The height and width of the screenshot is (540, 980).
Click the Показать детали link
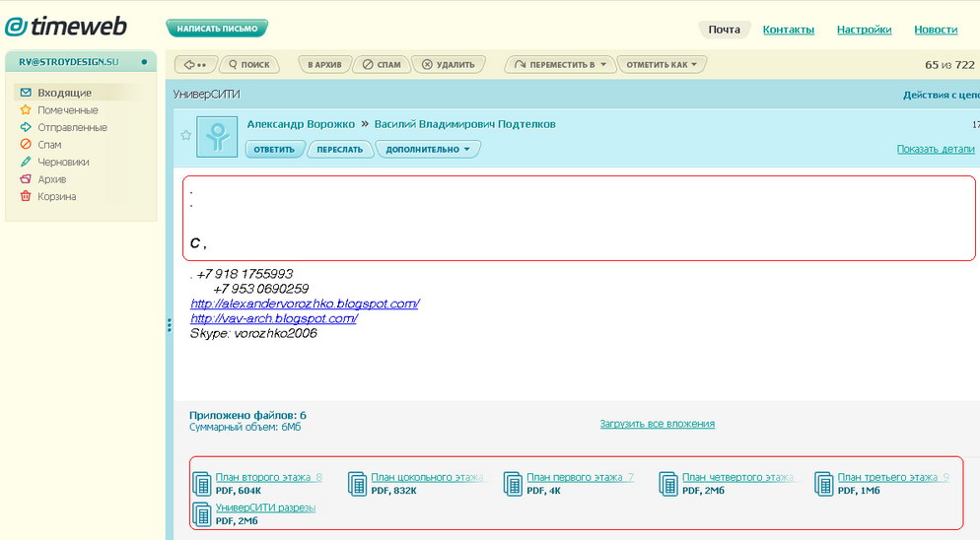coord(936,149)
